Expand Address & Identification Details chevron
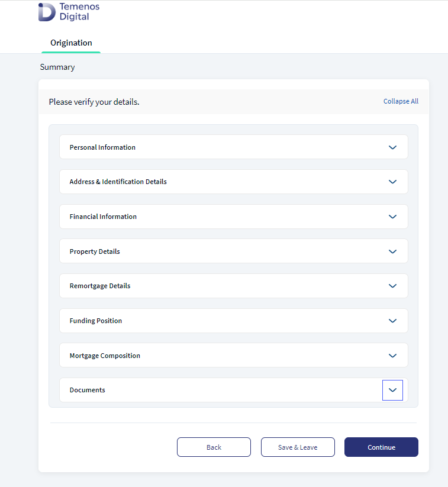Viewport: 448px width, 487px height. (393, 182)
